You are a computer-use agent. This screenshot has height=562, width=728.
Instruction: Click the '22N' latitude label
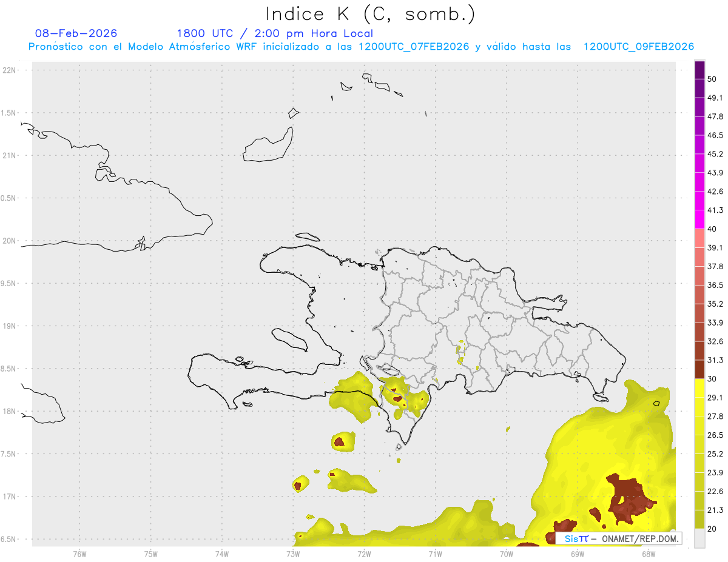pyautogui.click(x=10, y=70)
